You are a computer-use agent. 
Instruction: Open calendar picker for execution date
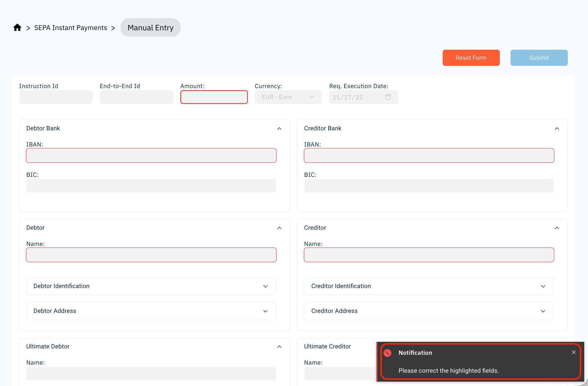(x=388, y=97)
